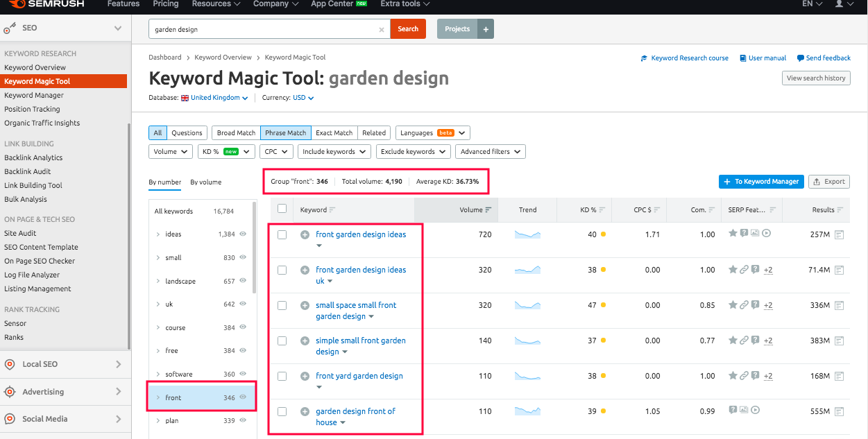The height and width of the screenshot is (439, 868).
Task: Click the Semrush logo
Action: [x=46, y=4]
